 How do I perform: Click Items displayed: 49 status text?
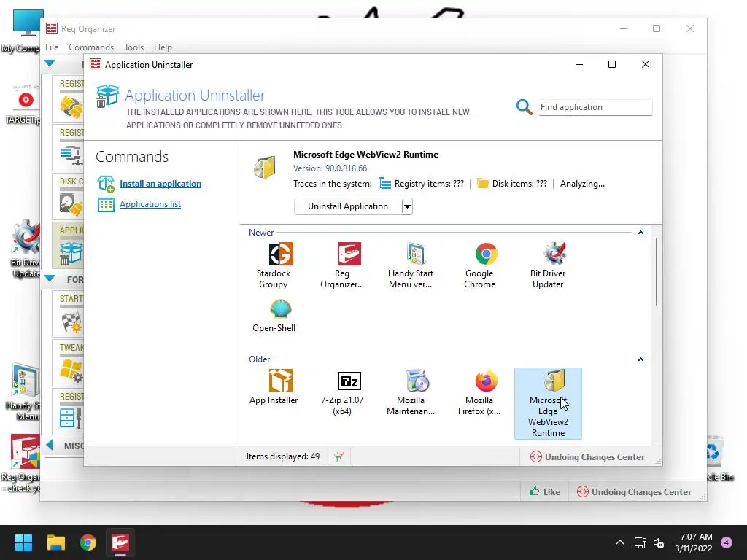click(283, 456)
